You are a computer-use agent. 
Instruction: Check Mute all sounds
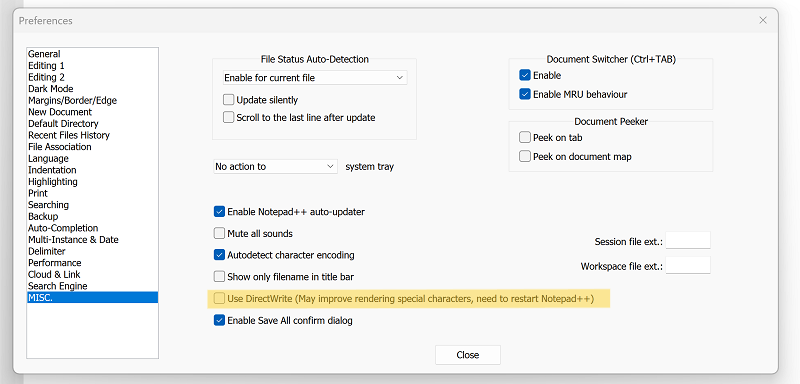pos(219,234)
